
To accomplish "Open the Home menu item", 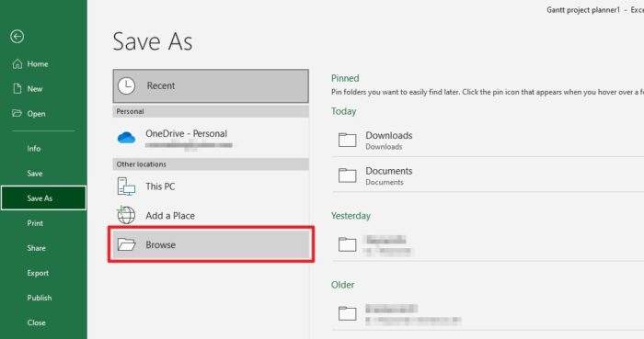I will pyautogui.click(x=43, y=64).
